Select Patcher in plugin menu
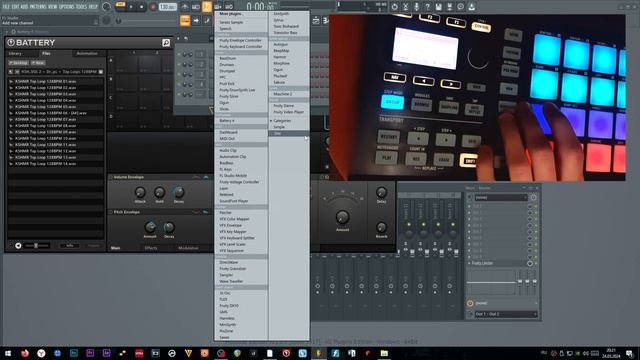 point(225,213)
